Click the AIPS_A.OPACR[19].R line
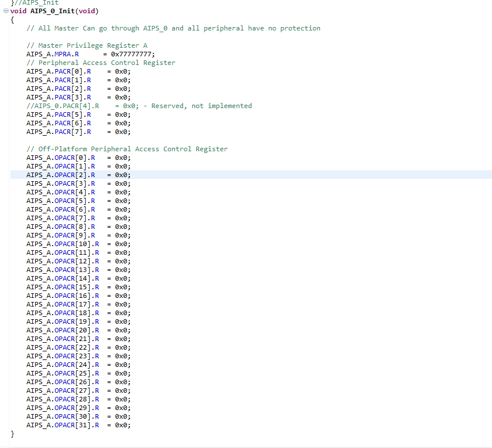 point(78,321)
